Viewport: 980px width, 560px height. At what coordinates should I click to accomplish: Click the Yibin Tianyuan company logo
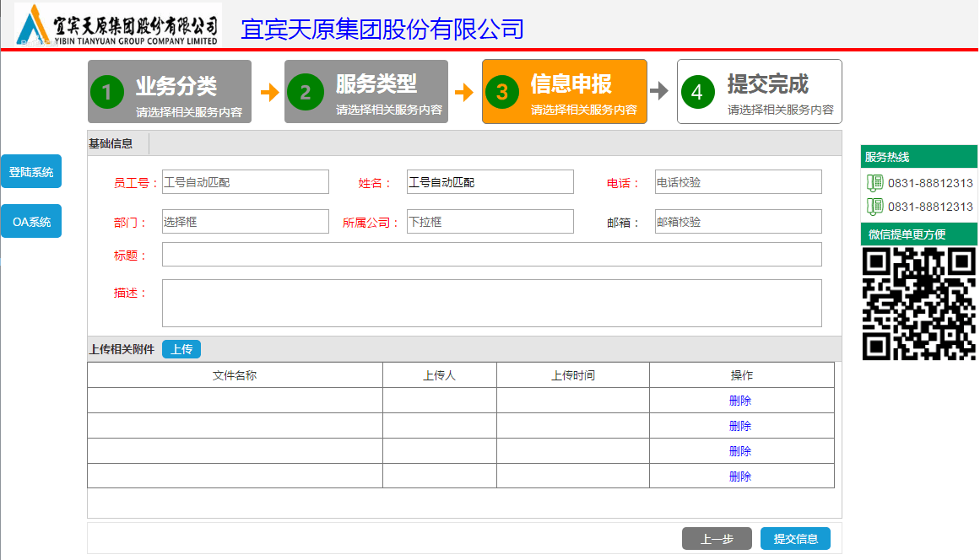click(x=118, y=25)
